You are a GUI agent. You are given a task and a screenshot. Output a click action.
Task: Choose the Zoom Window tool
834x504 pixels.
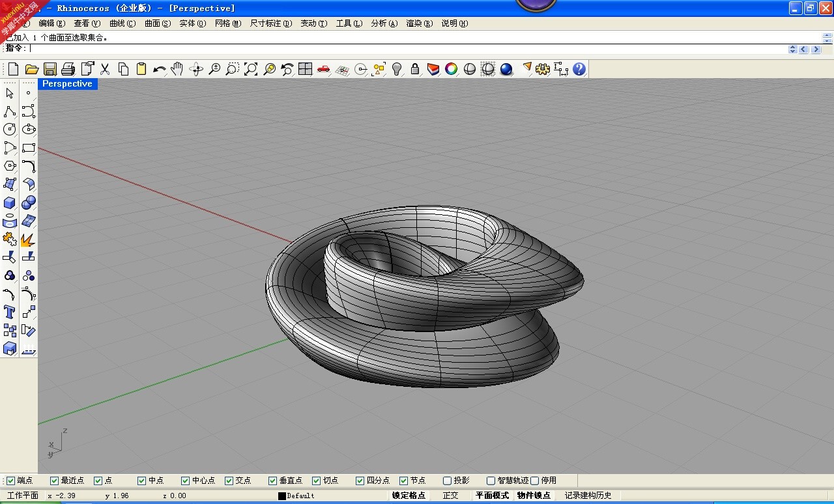(233, 69)
